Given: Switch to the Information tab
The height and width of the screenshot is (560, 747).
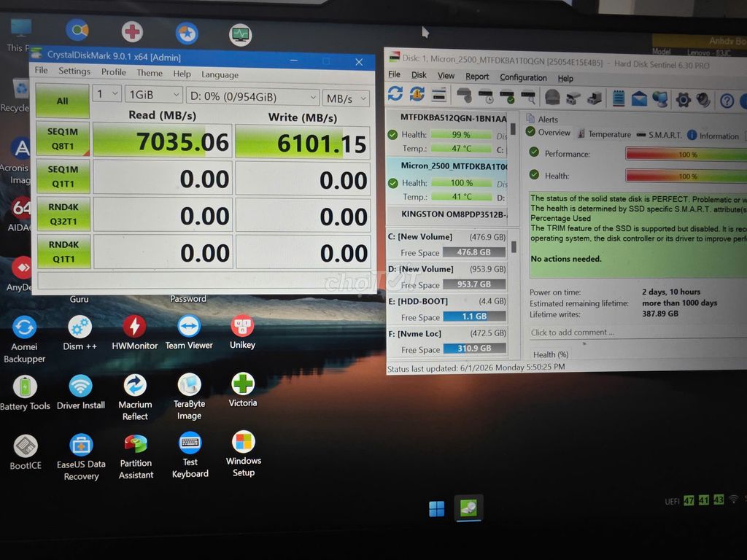Looking at the screenshot, I should (x=713, y=136).
